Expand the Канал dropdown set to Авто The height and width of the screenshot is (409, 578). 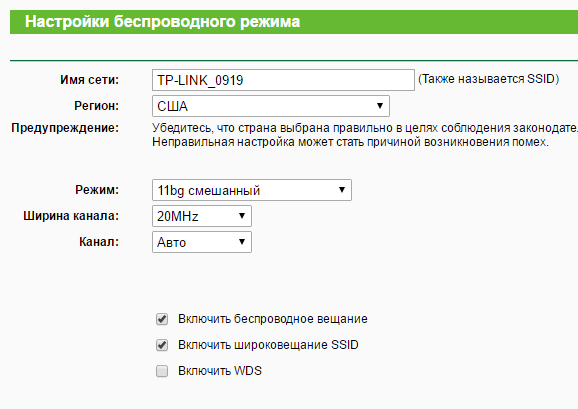tap(202, 242)
